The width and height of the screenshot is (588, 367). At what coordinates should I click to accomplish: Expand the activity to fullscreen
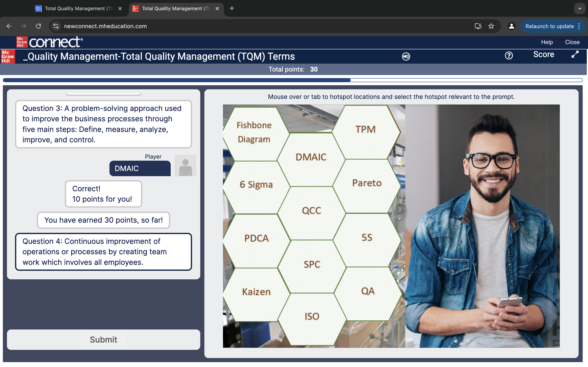[575, 55]
